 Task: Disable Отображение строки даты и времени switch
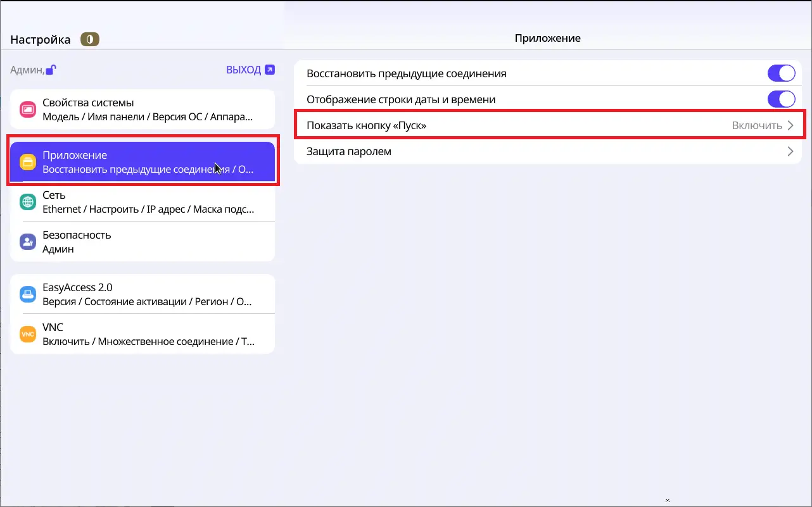781,99
